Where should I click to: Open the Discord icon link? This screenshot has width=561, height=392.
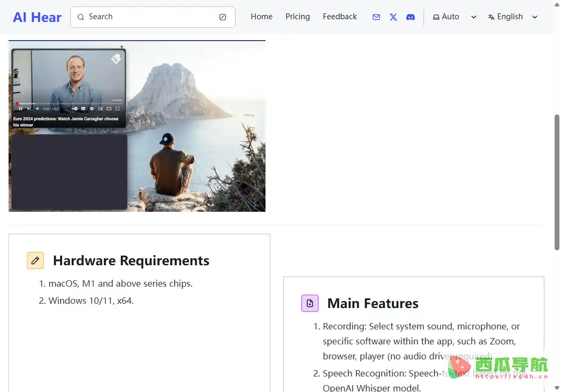[x=411, y=17]
